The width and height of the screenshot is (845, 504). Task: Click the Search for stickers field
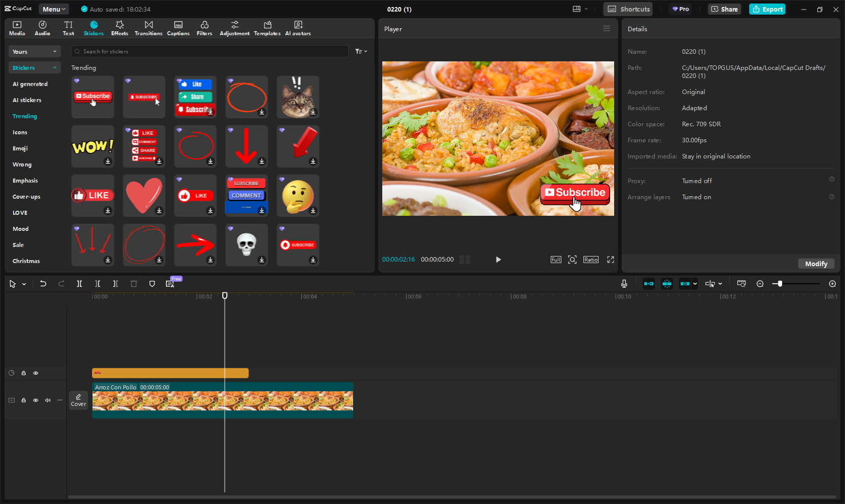(x=210, y=51)
